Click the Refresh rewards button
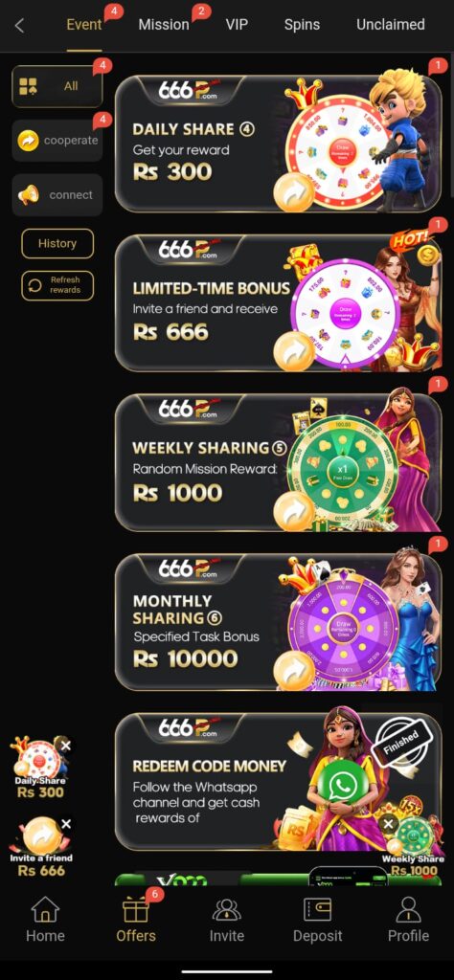454x980 pixels. click(57, 285)
